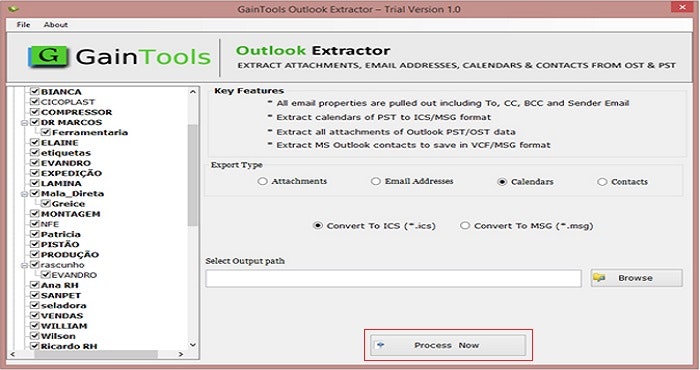Select the EVANDRO folder below etiquetas

point(66,163)
